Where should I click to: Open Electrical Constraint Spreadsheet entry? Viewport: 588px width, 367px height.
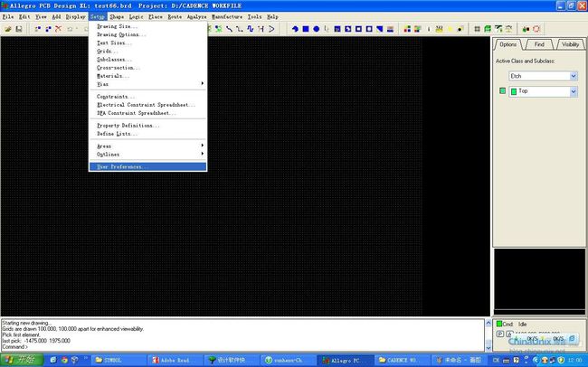[x=147, y=105]
